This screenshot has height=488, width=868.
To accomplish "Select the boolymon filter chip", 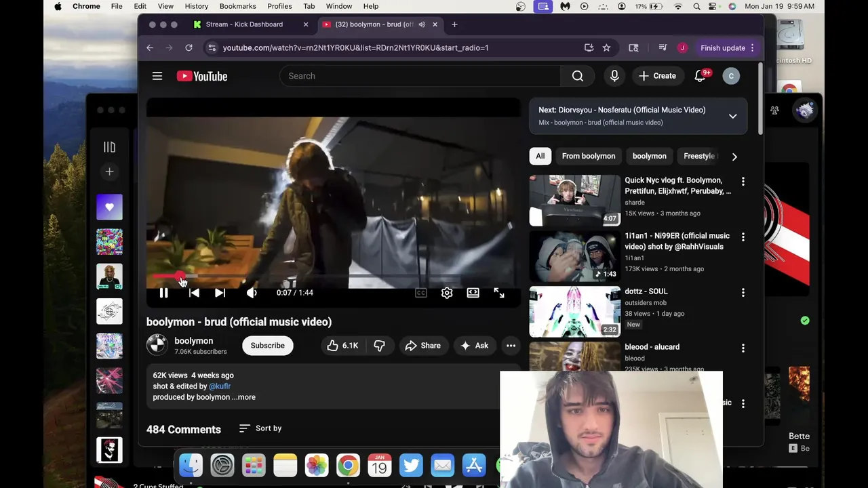I will click(x=650, y=156).
